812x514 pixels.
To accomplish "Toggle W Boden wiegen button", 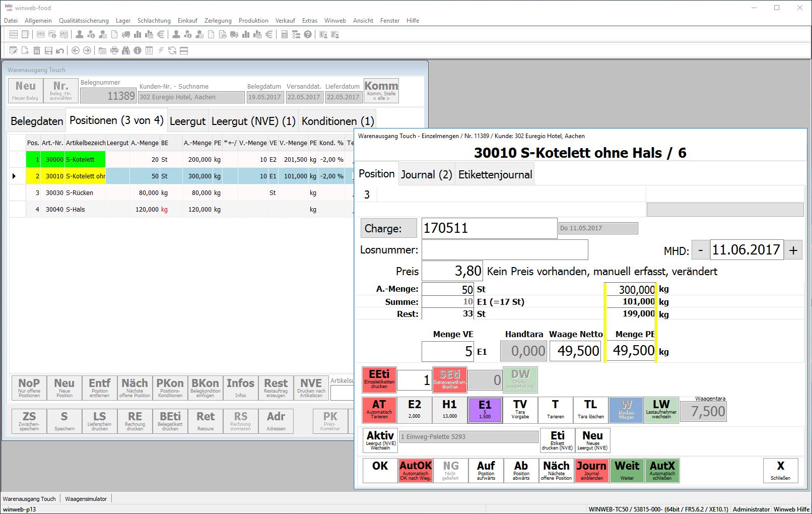I will [x=626, y=410].
